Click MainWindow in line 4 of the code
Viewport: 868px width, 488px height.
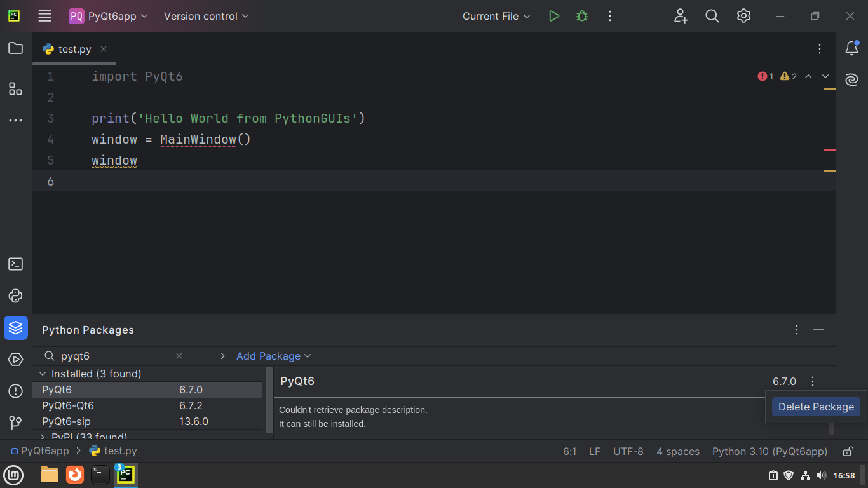198,139
